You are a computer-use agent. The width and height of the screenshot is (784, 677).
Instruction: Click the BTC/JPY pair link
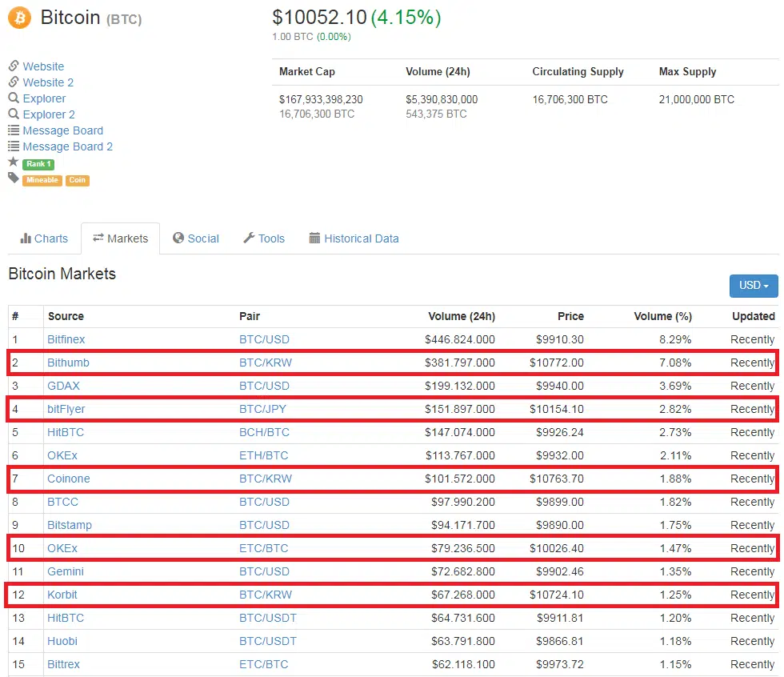[x=262, y=409]
